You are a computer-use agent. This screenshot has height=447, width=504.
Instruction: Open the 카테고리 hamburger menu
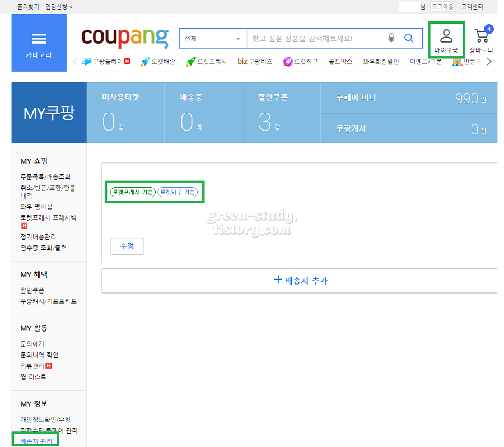point(39,43)
